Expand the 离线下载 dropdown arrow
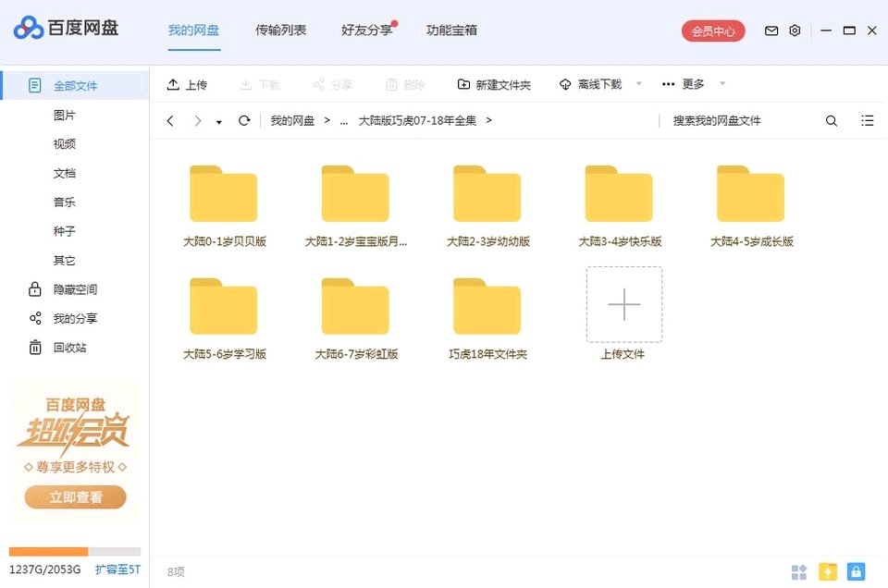This screenshot has height=588, width=888. 639,84
